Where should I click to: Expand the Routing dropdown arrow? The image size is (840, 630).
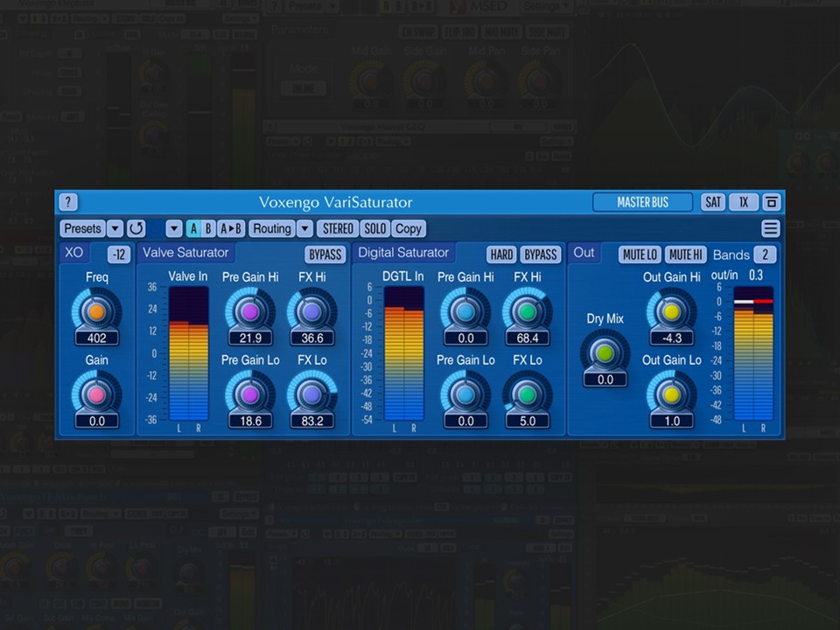304,228
